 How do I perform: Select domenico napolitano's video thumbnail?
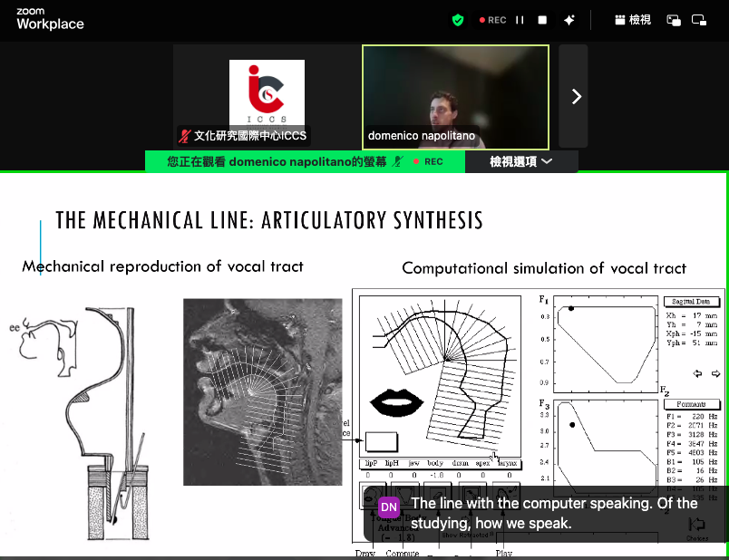tap(455, 97)
